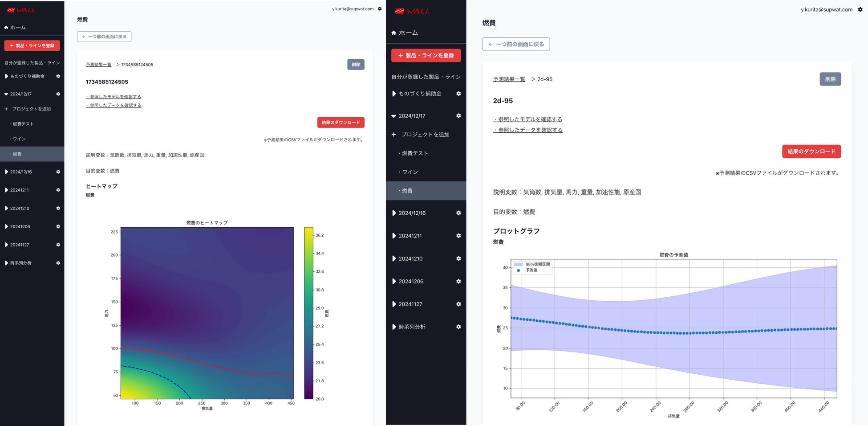
Task: Open 予測結果一覧 breadcrumb in the left window
Action: click(x=99, y=65)
